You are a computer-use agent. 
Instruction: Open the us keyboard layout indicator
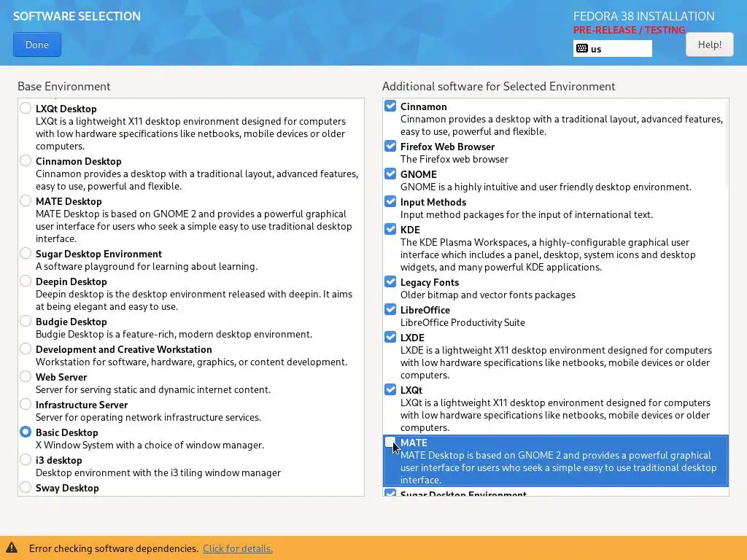click(612, 49)
